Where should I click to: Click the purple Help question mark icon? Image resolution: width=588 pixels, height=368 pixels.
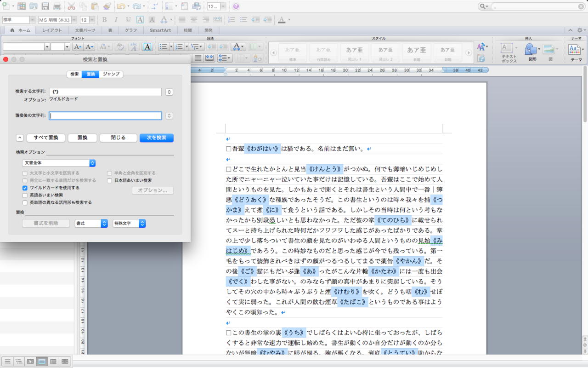coord(236,6)
